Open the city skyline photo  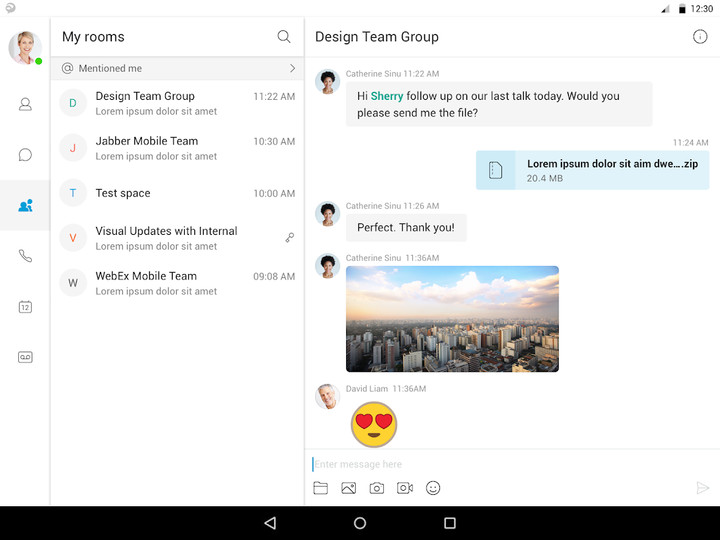pyautogui.click(x=452, y=319)
